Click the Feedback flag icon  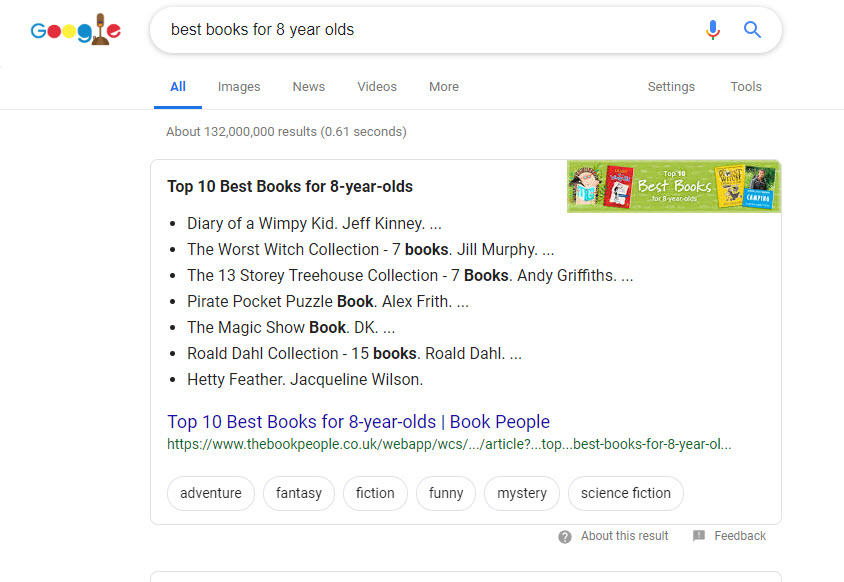click(699, 536)
